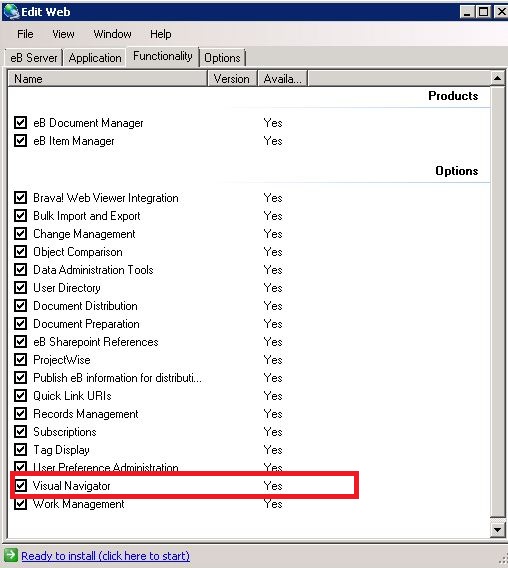Click the scrollbar up arrow
508x568 pixels.
click(498, 78)
